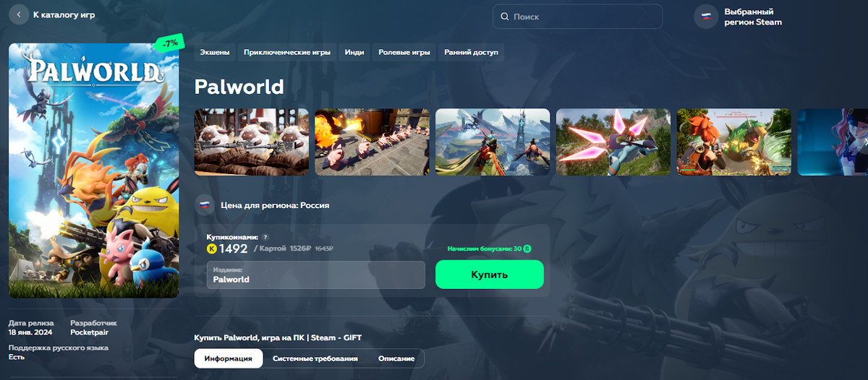Image resolution: width=868 pixels, height=380 pixels.
Task: Click the -7% discount badge
Action: [169, 43]
